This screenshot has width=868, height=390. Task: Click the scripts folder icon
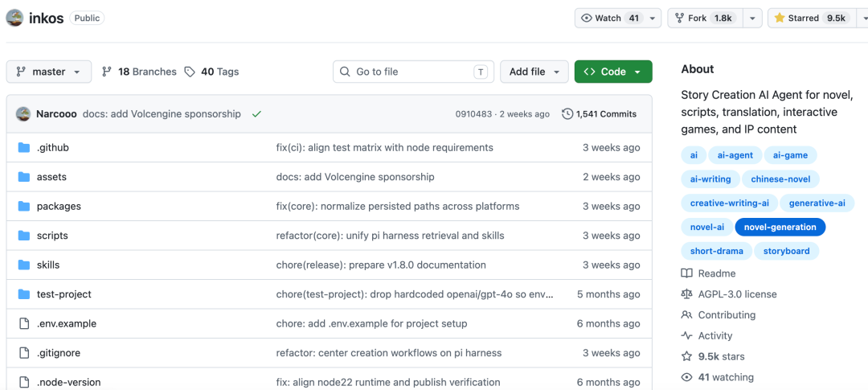coord(24,236)
